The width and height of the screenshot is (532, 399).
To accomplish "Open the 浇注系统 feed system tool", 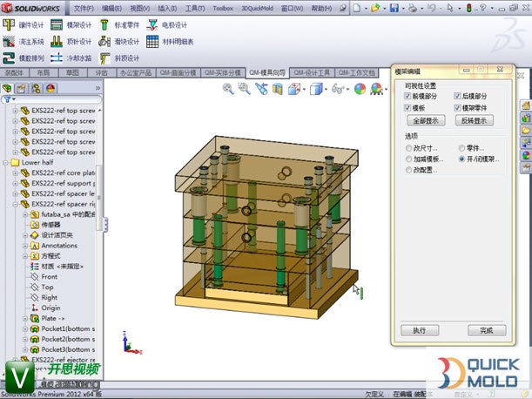I will point(23,42).
